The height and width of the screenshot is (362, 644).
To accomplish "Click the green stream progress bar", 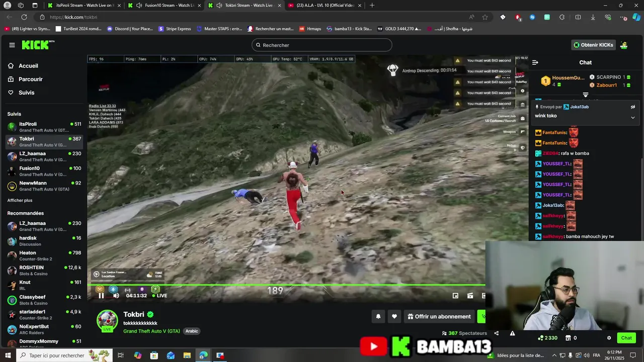I will coord(287,285).
